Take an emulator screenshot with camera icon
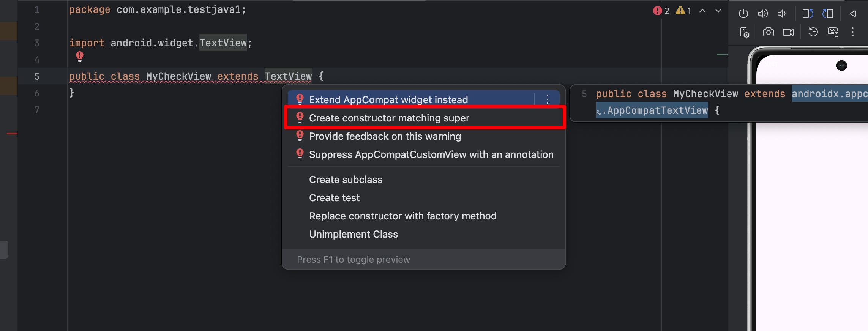868x331 pixels. point(768,32)
